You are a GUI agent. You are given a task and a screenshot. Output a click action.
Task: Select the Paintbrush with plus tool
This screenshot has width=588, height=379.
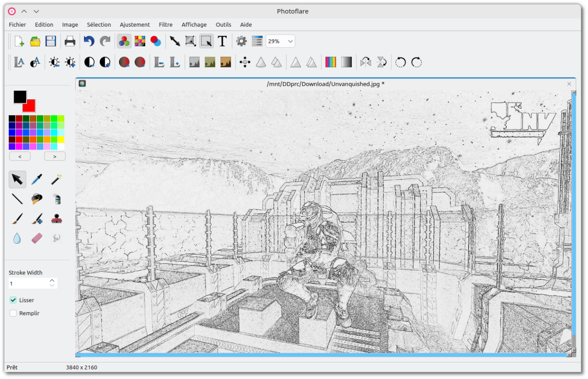tap(37, 219)
